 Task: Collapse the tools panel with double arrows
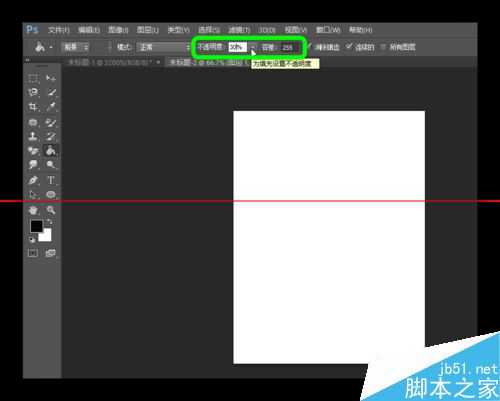[x=28, y=60]
